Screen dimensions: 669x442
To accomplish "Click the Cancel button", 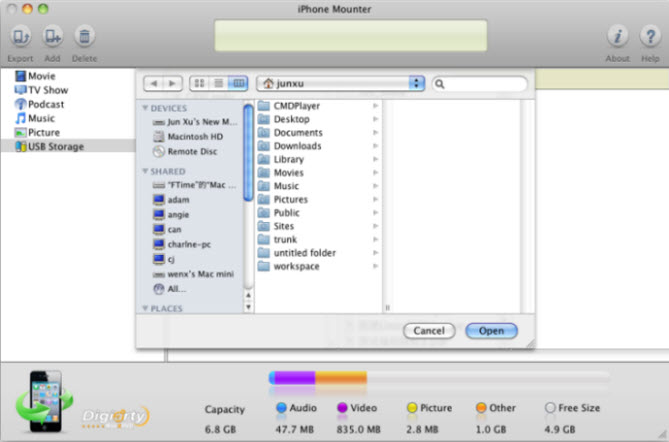I will (x=429, y=331).
